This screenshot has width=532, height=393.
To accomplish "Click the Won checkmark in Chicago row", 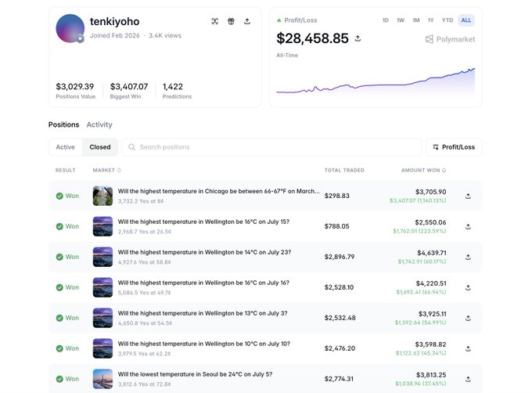I will 59,196.
